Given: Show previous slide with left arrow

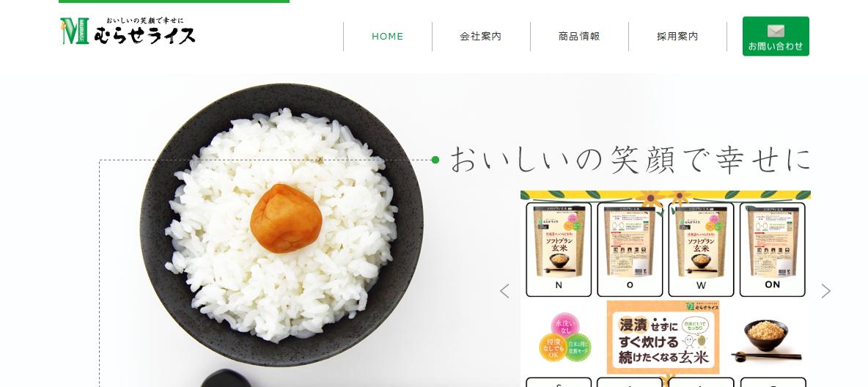Looking at the screenshot, I should (504, 291).
